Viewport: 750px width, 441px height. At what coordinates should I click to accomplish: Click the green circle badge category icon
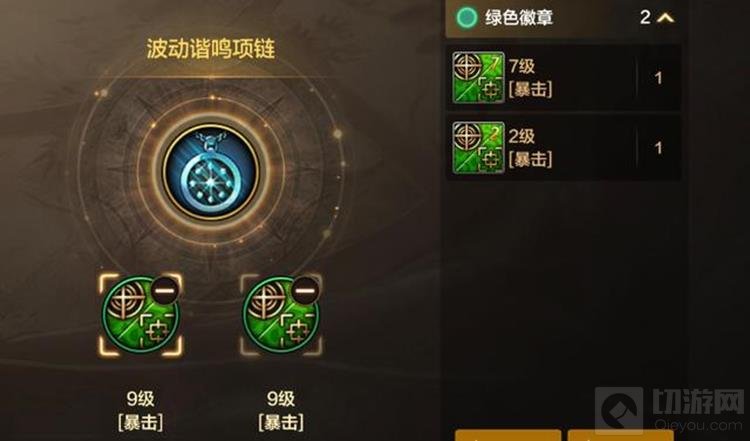467,18
